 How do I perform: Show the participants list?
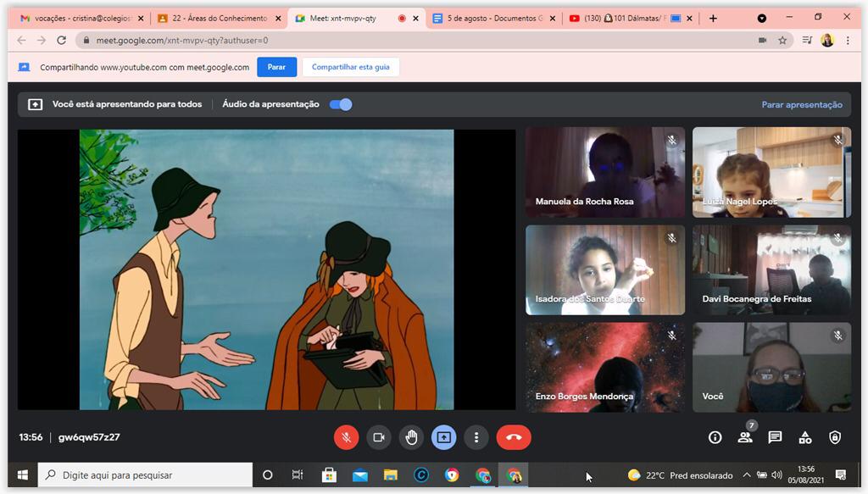coord(745,437)
